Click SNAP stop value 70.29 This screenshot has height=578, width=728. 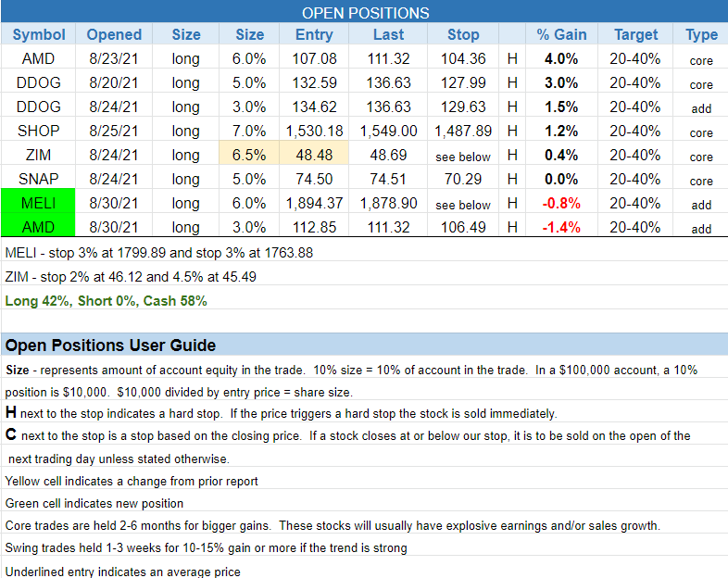463,179
